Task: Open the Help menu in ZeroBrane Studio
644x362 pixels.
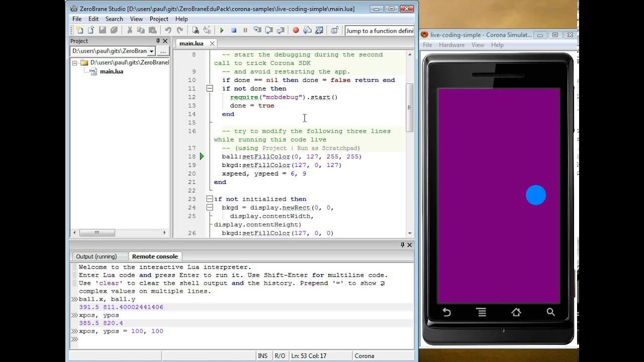Action: pyautogui.click(x=182, y=19)
